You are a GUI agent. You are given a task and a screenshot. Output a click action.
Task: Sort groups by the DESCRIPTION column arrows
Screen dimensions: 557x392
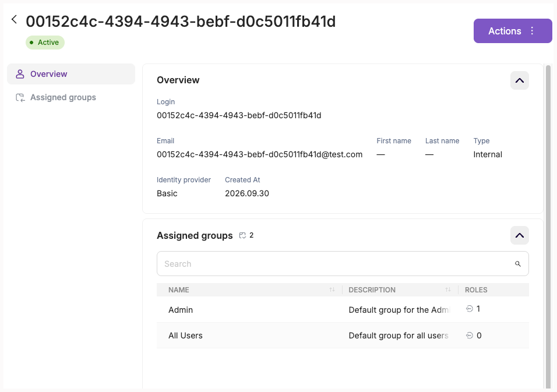click(x=448, y=289)
